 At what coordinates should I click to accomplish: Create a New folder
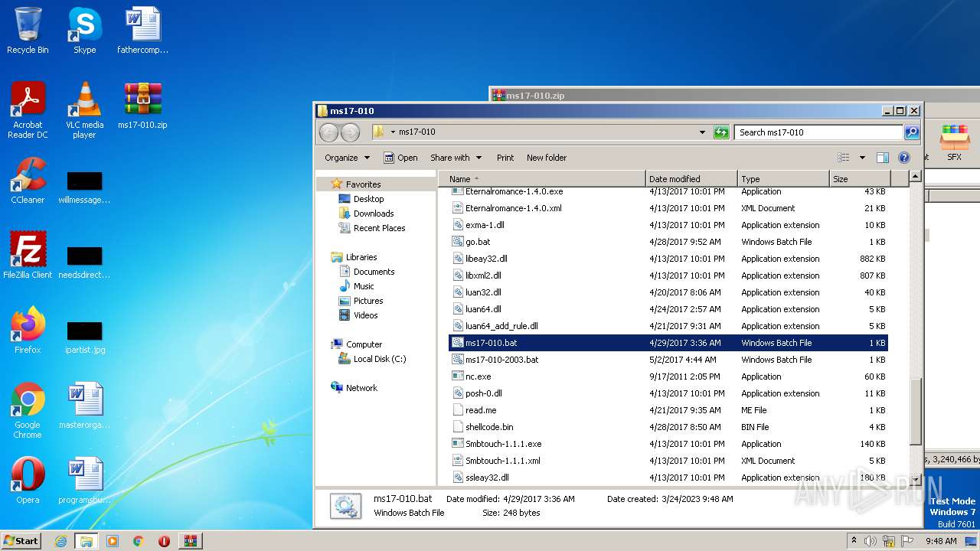pyautogui.click(x=547, y=158)
